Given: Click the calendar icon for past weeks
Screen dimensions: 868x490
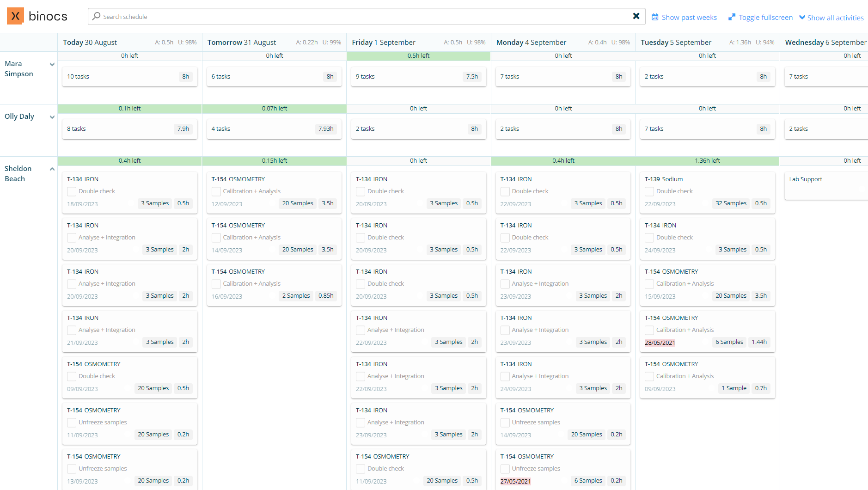Looking at the screenshot, I should (x=655, y=17).
